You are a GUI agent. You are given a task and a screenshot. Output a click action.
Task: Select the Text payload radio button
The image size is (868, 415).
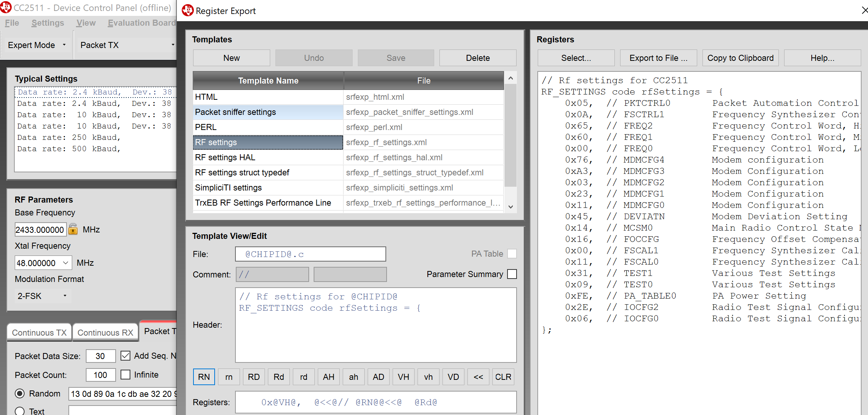pyautogui.click(x=20, y=411)
